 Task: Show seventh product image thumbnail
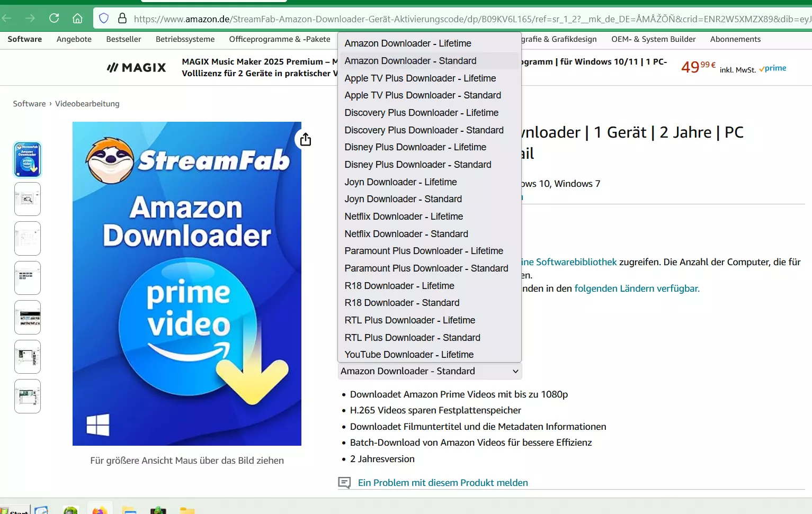click(28, 396)
